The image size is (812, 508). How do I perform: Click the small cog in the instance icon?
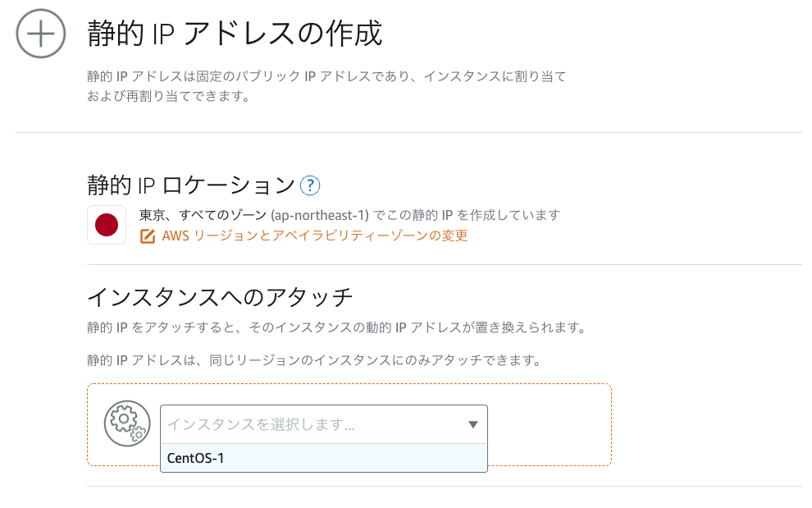click(x=139, y=434)
